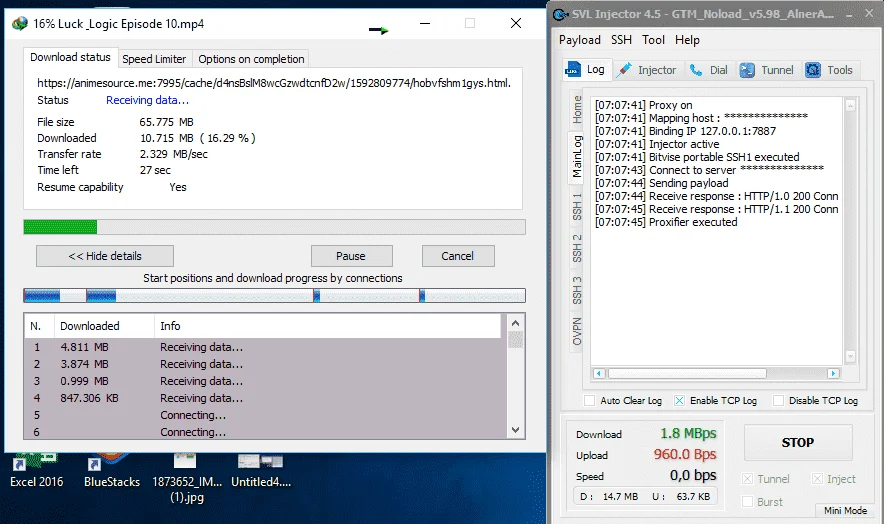This screenshot has width=884, height=524.
Task: Click the 1.8 MBps download speed value
Action: pyautogui.click(x=688, y=433)
